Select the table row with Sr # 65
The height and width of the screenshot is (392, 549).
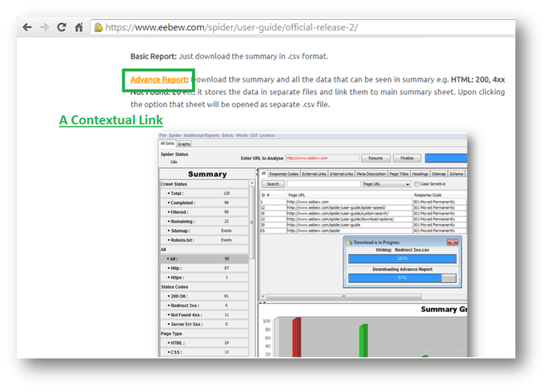(x=363, y=231)
